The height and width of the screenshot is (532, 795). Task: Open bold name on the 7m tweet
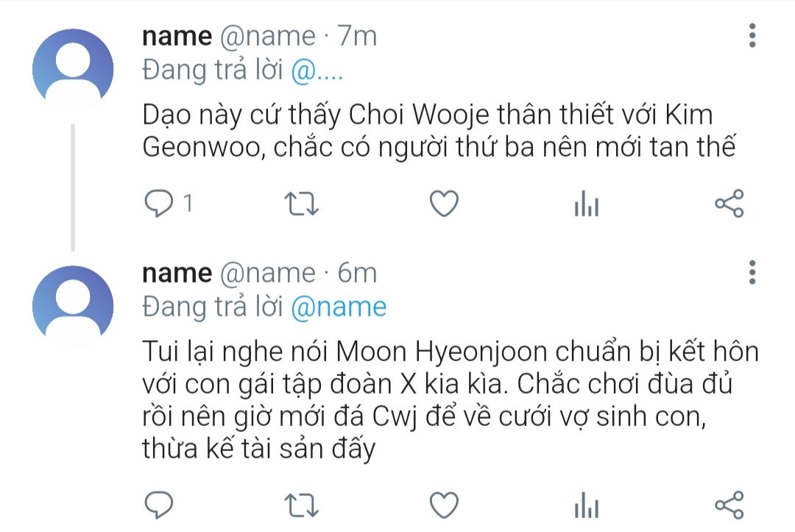pos(177,36)
